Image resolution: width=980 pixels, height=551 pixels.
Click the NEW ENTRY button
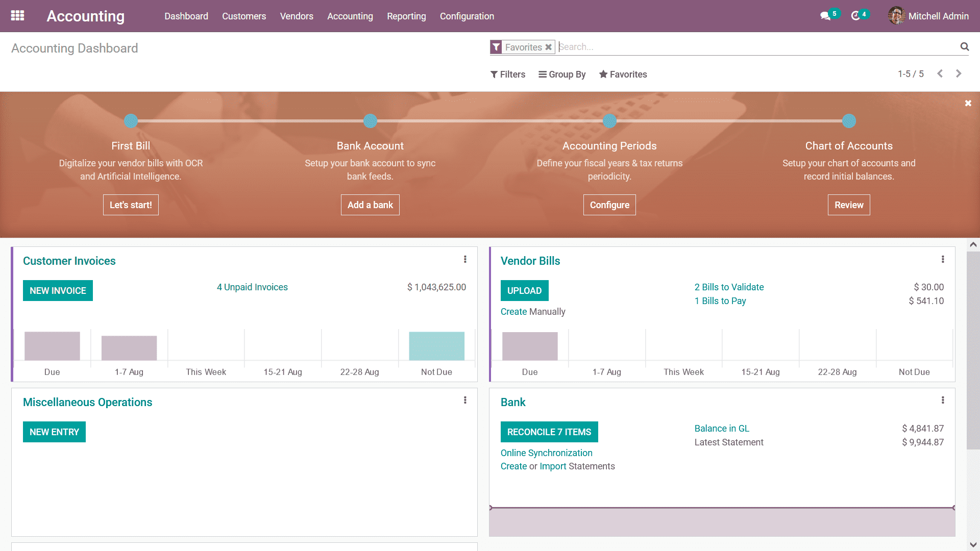54,432
